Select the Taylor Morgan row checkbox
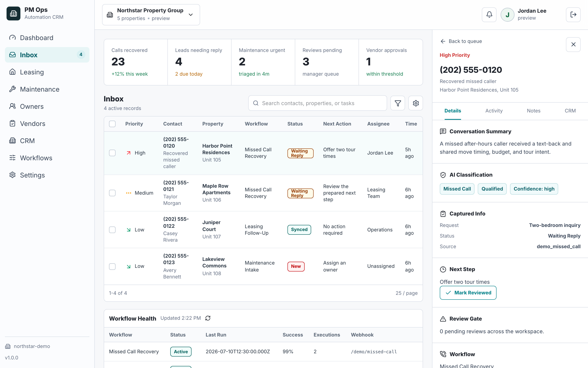This screenshot has height=368, width=588. (112, 193)
